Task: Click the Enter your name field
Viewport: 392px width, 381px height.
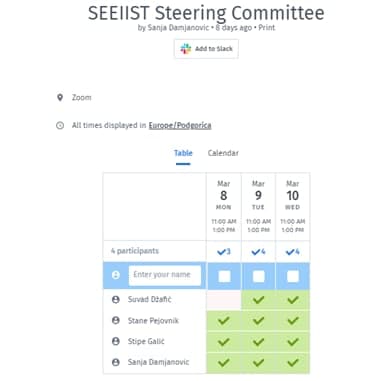Action: [x=165, y=275]
